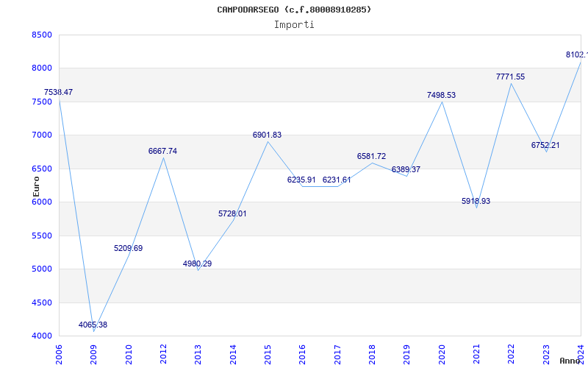Click the 2022 x-axis year label
This screenshot has width=588, height=368.
click(512, 355)
